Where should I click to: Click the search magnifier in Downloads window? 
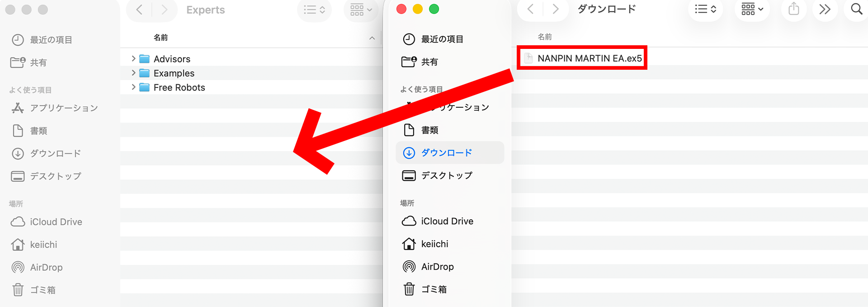856,9
